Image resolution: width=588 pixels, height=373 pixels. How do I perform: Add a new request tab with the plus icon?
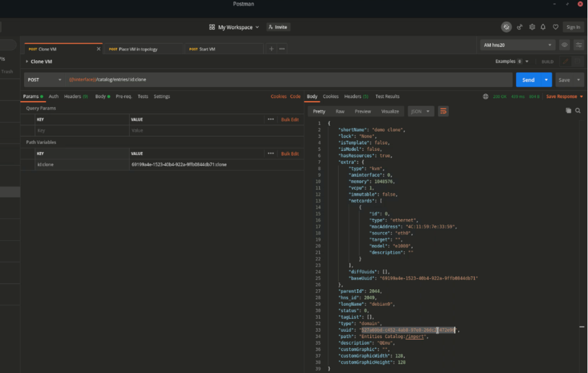(271, 49)
